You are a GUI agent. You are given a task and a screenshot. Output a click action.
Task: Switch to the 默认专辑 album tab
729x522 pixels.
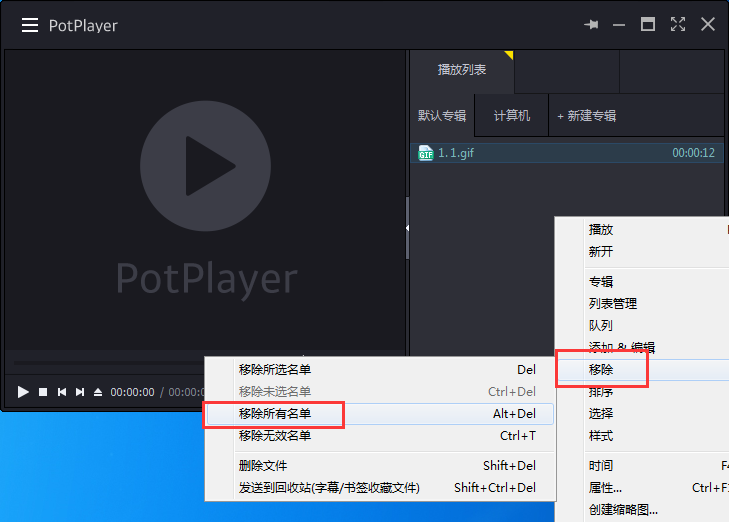(442, 115)
